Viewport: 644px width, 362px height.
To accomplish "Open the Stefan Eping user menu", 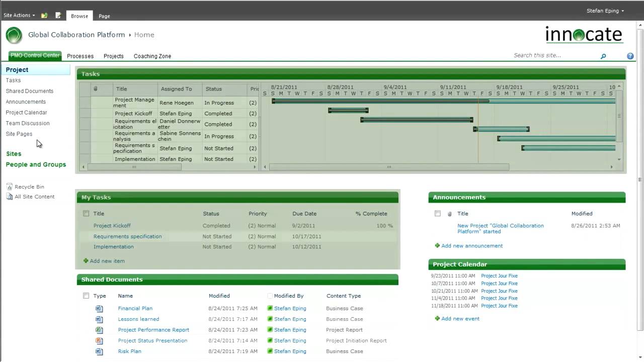I will (605, 11).
